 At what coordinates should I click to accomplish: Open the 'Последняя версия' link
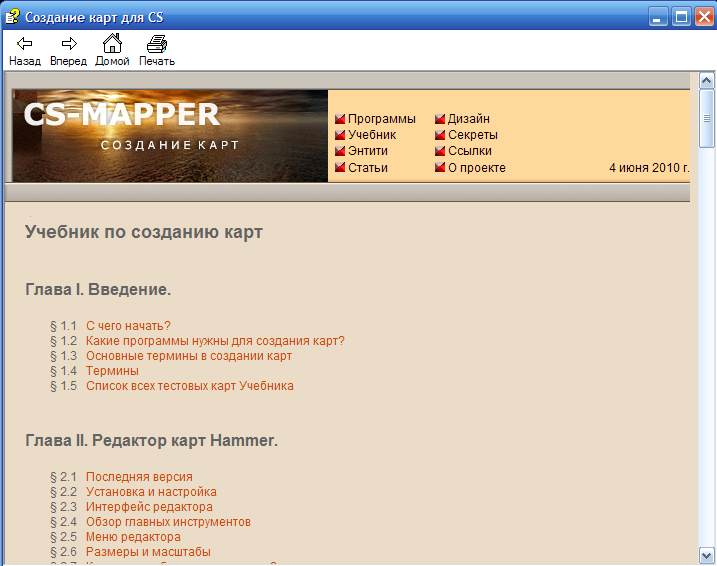139,476
